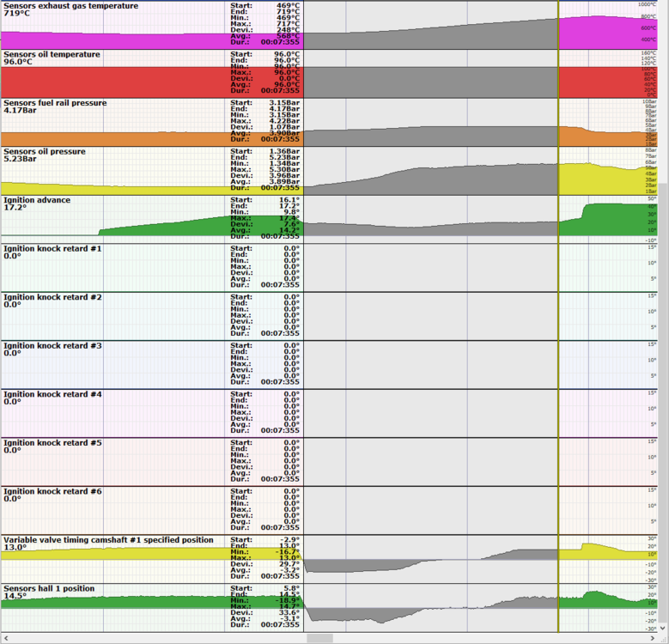The image size is (669, 644).
Task: Click the horizontal scrollbar left arrow
Action: 5,639
